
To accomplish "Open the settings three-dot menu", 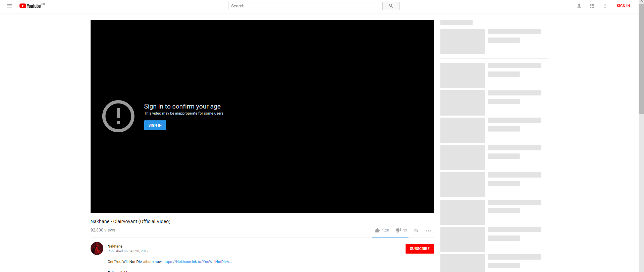I will point(605,6).
